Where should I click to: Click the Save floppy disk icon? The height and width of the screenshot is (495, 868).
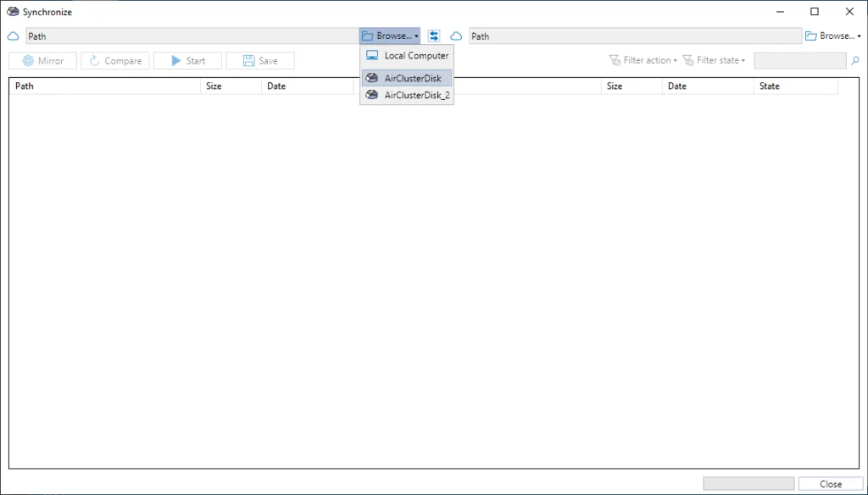[x=248, y=61]
